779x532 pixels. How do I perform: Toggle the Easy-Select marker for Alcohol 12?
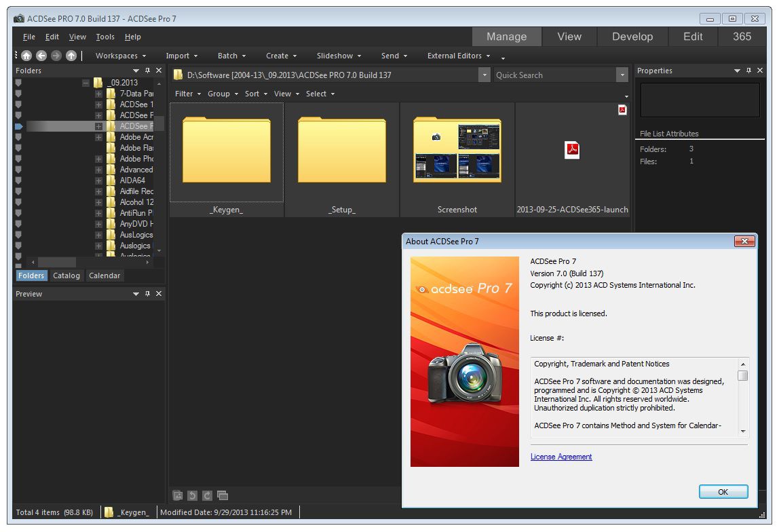coord(18,202)
